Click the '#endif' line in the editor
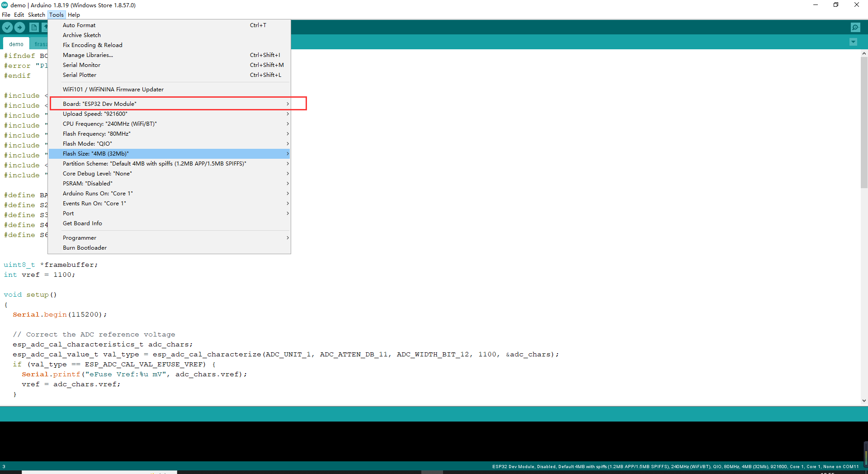Image resolution: width=868 pixels, height=474 pixels. tap(17, 76)
